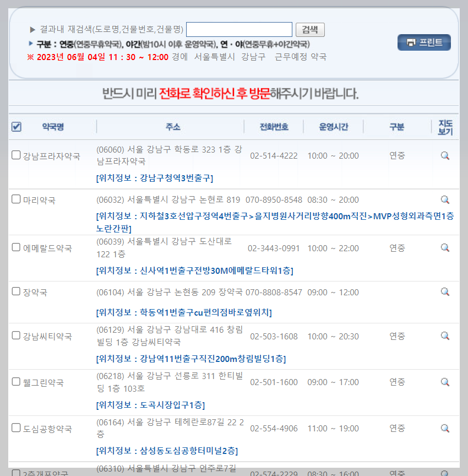The image size is (468, 476).
Task: View map for 에메랄드약국
Action: point(445,248)
